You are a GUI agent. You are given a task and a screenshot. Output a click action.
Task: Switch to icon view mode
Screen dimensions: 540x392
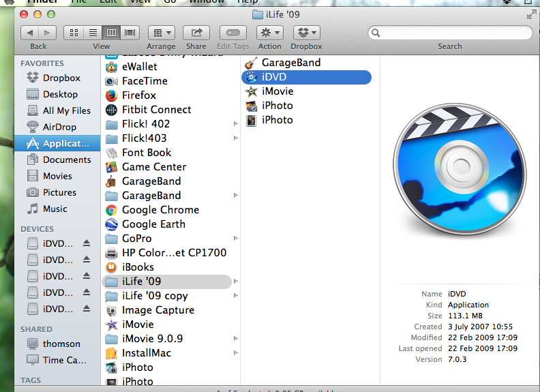coord(74,33)
